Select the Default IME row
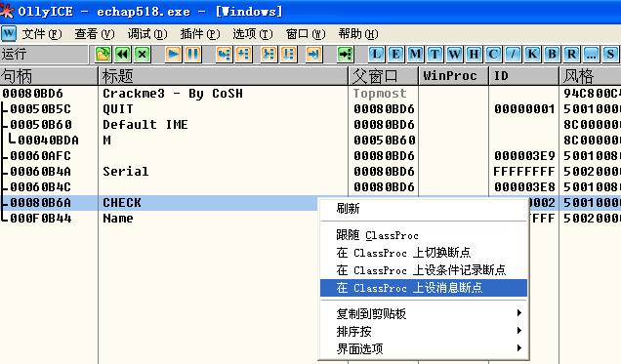Viewport: 621px width, 364px height. point(310,125)
